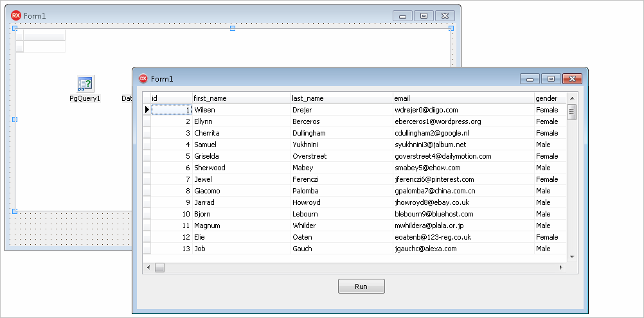Click the horizontal scrollbar thumb in grid
The height and width of the screenshot is (318, 644).
[159, 267]
